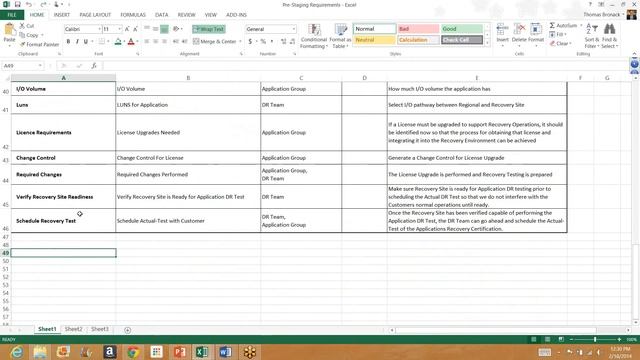The height and width of the screenshot is (360, 640).
Task: Toggle Top Align
Action: coord(147,29)
